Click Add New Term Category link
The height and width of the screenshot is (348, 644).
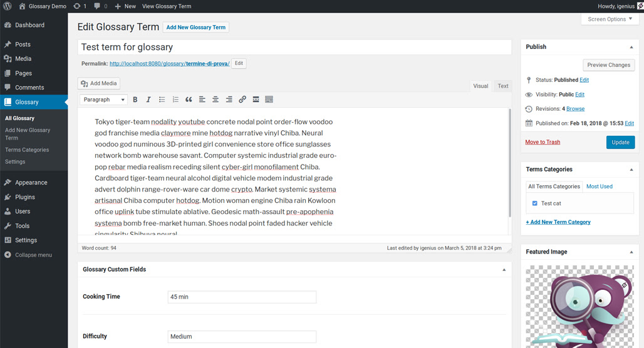[558, 222]
